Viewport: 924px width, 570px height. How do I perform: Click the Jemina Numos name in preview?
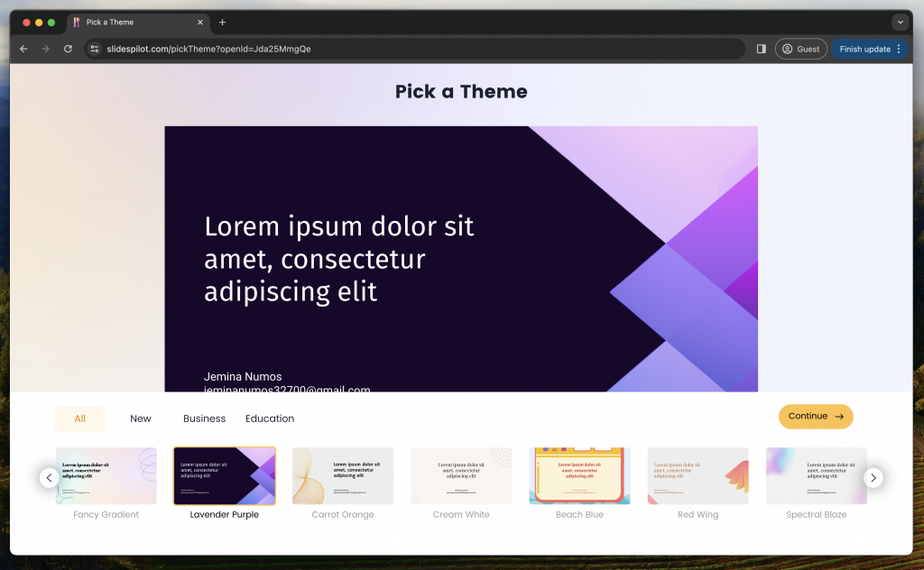tap(243, 376)
